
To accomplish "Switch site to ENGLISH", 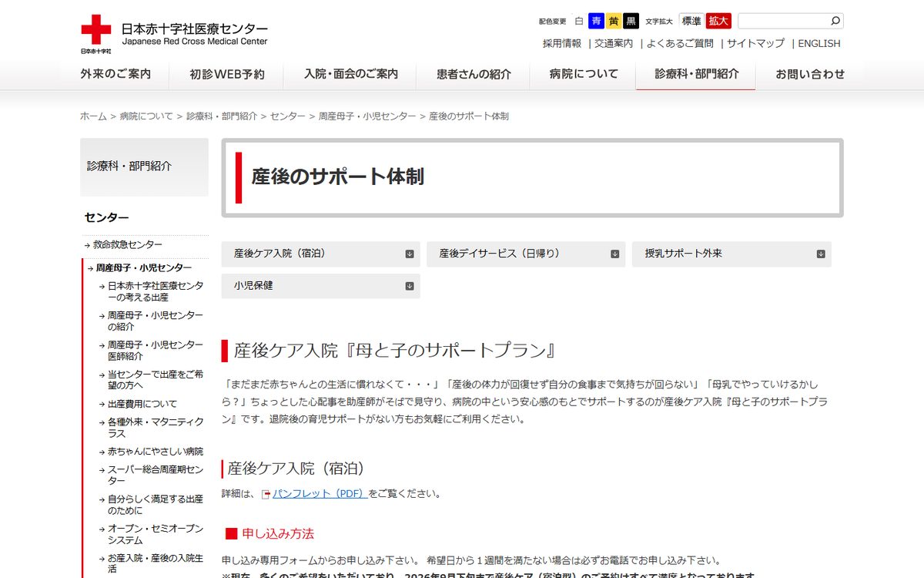I will coord(819,43).
